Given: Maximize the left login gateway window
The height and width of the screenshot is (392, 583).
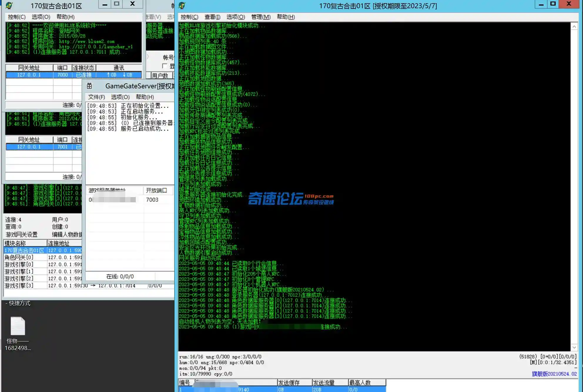Looking at the screenshot, I should (116, 4).
